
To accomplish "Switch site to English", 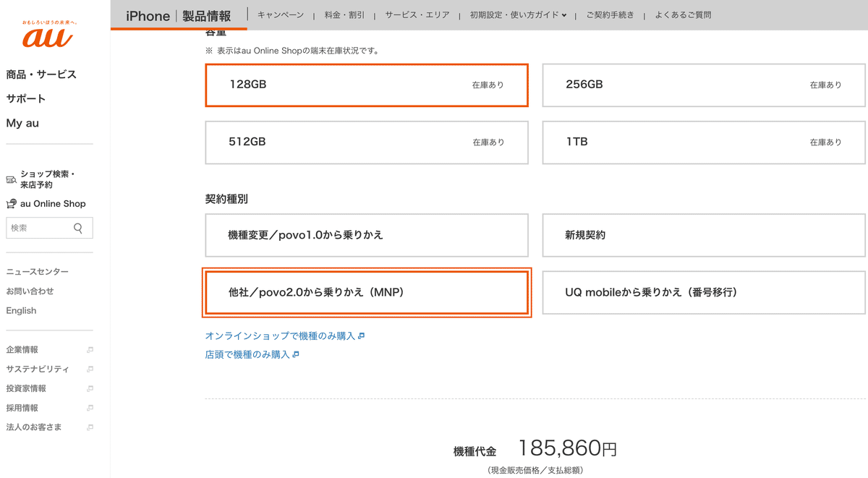I will 21,311.
